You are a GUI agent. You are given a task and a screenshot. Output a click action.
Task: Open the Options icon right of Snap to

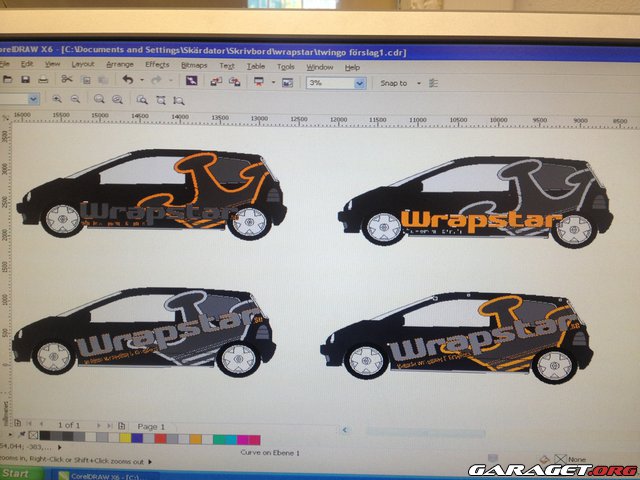click(x=433, y=84)
